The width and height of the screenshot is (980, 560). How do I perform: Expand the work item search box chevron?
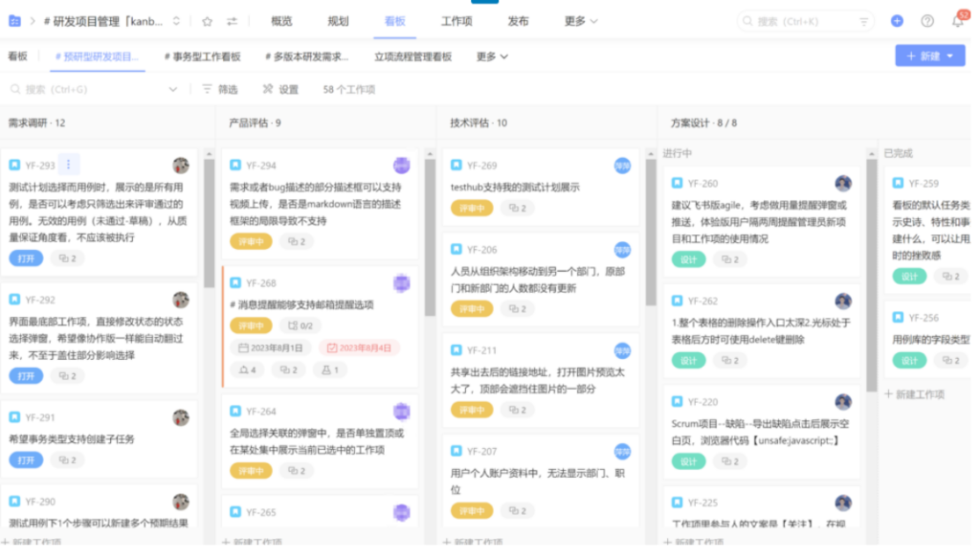pos(173,89)
